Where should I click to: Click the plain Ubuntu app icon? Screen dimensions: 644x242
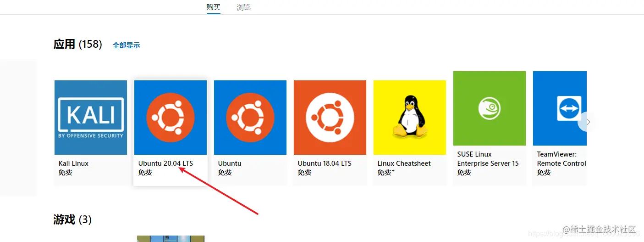[x=250, y=118]
